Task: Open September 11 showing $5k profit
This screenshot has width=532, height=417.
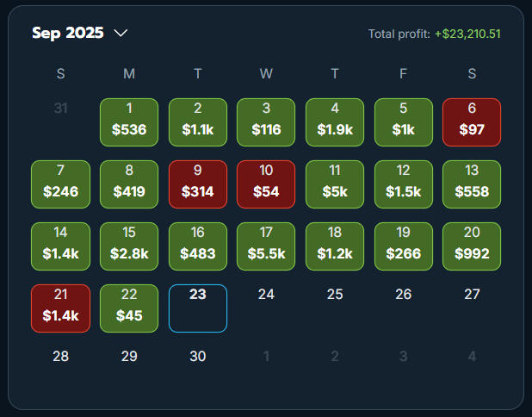Action: click(335, 184)
